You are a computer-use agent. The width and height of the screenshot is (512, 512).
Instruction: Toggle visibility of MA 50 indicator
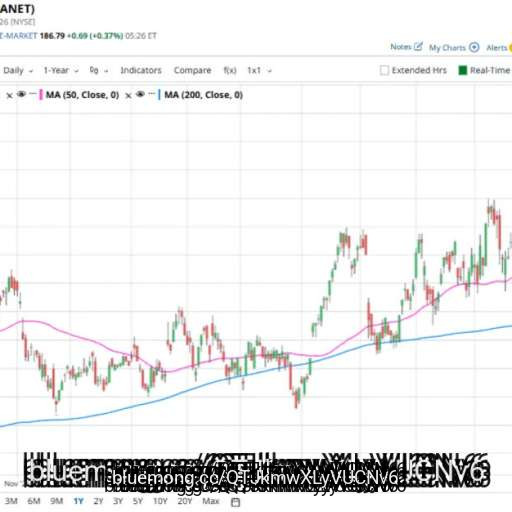tap(21, 95)
